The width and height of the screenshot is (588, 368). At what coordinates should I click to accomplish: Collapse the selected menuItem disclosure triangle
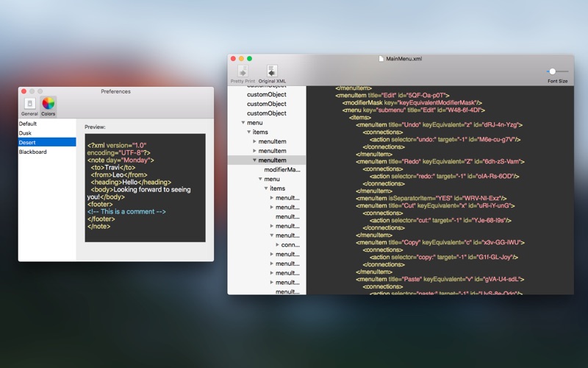(254, 160)
